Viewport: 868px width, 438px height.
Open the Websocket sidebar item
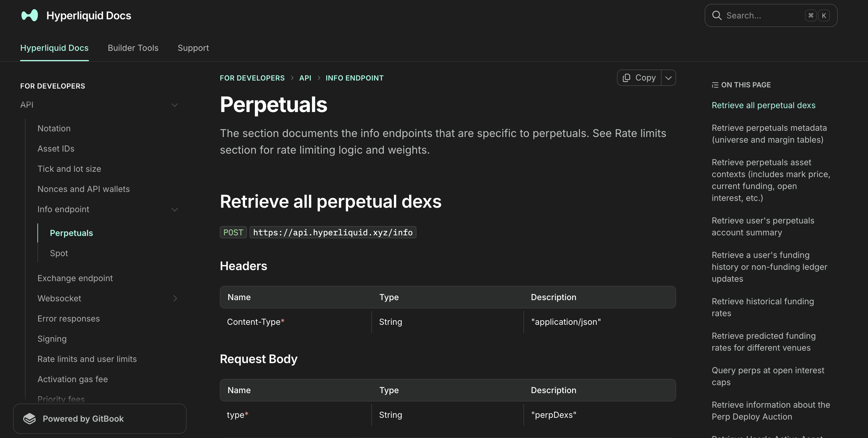[x=59, y=298]
